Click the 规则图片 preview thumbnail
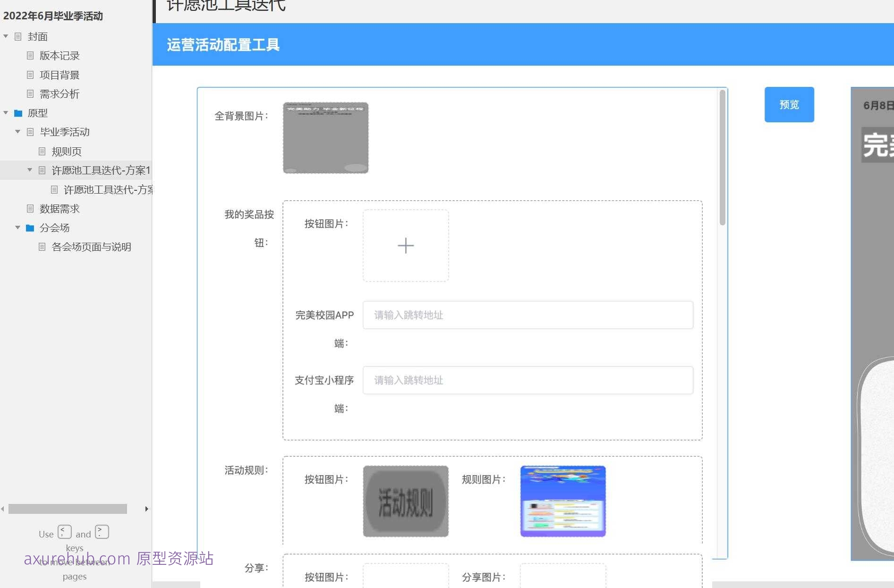 562,501
